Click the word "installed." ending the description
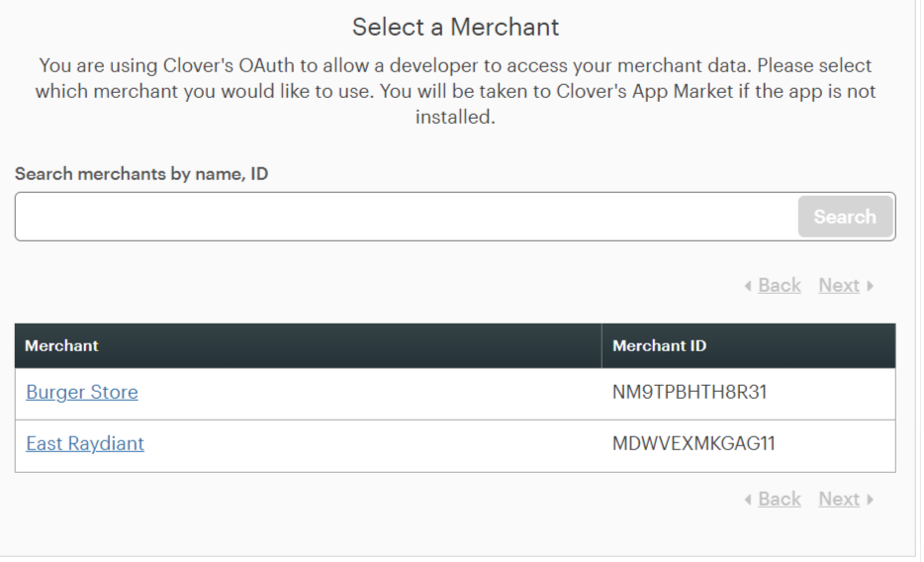Viewport: 924px width, 562px height. pyautogui.click(x=455, y=118)
